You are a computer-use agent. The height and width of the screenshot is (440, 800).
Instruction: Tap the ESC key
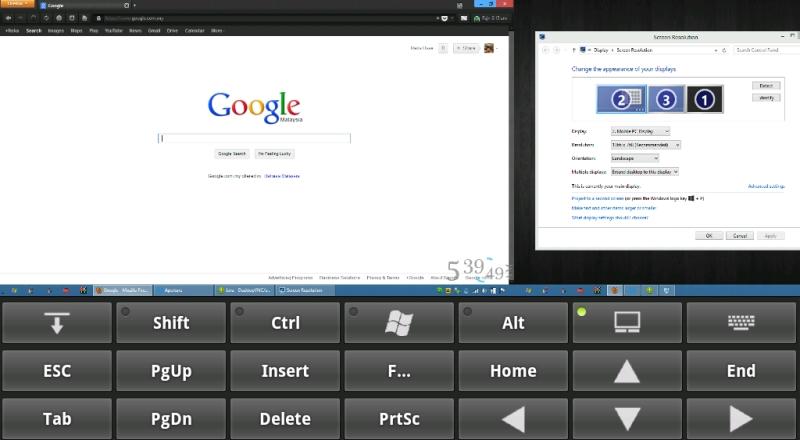click(x=57, y=371)
